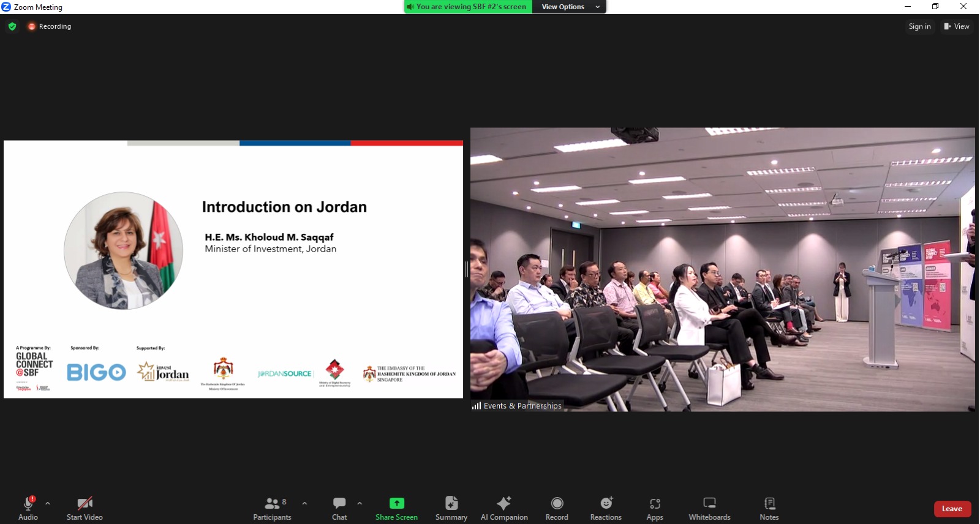Open the meeting Summary
The height and width of the screenshot is (524, 980).
pyautogui.click(x=451, y=508)
